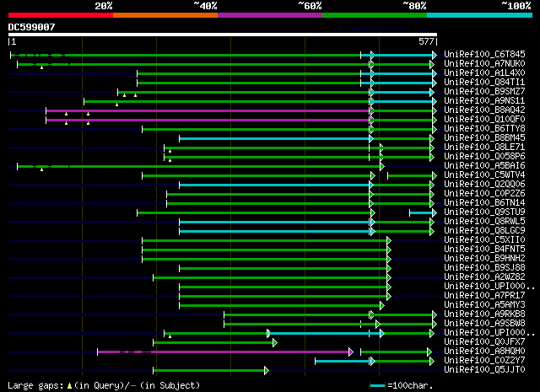Click the cyan alignment segment in the C6T845 row
Screen dimensions: 540x392
pos(398,55)
